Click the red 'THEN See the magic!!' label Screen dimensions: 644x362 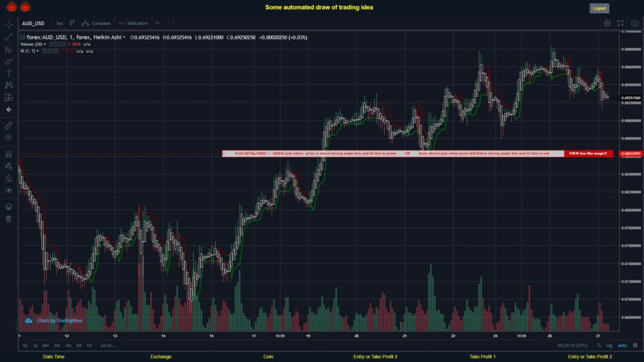click(588, 153)
